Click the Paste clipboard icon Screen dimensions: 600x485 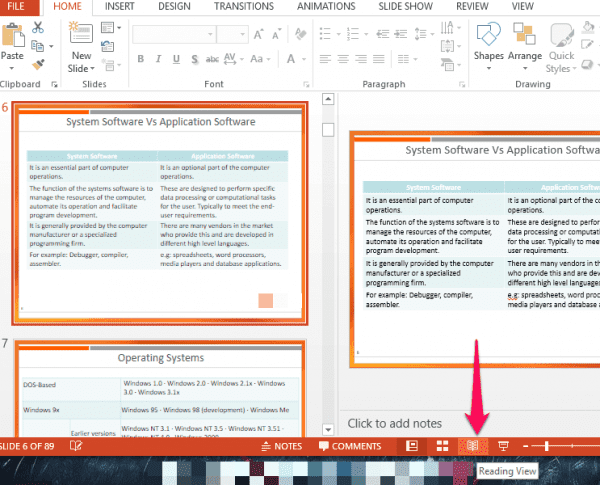(x=13, y=35)
